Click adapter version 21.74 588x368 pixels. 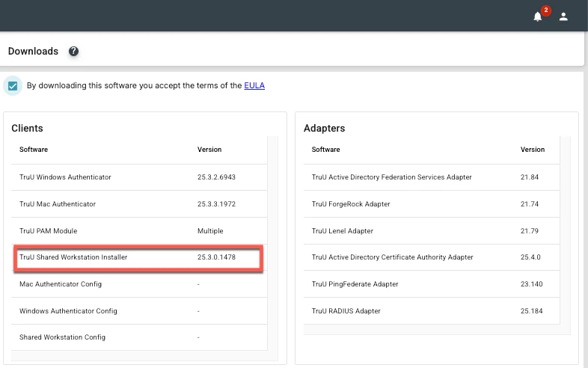(529, 204)
